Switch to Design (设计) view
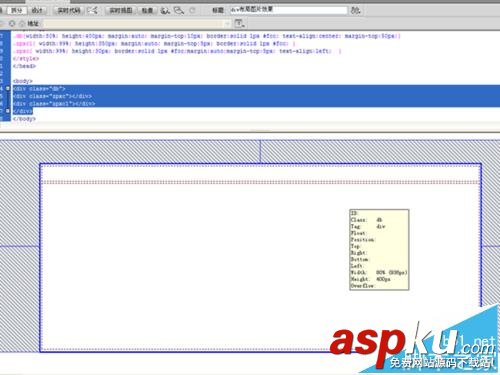 coord(37,10)
